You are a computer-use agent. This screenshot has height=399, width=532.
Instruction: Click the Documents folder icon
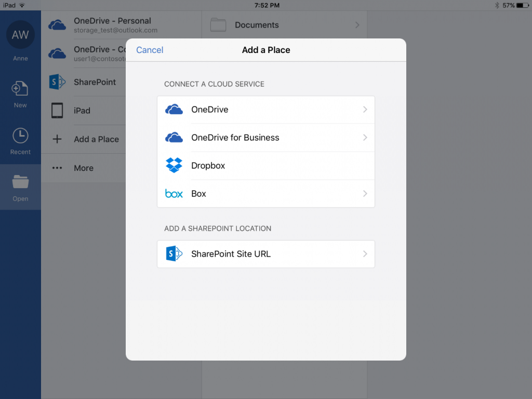tap(218, 24)
